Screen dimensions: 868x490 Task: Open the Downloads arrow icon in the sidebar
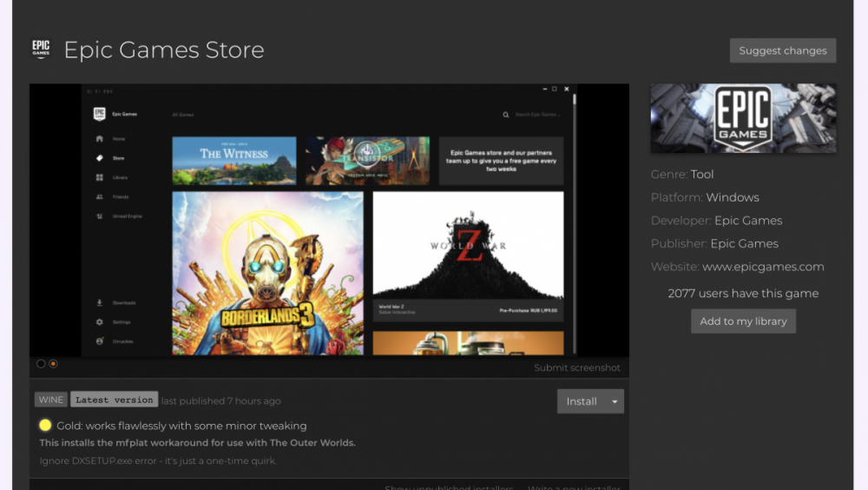[100, 302]
